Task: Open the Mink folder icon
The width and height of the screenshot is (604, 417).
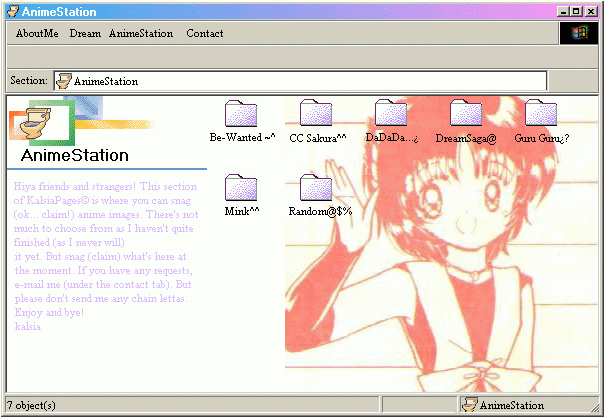Action: point(242,188)
